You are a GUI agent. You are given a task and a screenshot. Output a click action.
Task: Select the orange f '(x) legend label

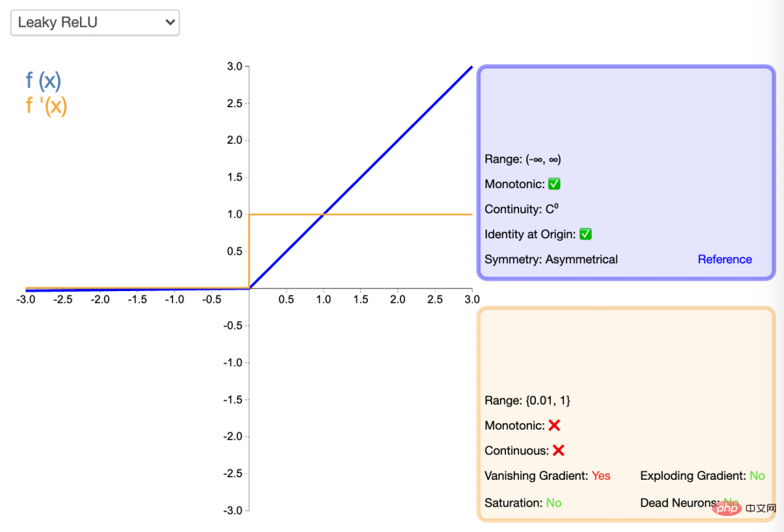[x=46, y=105]
